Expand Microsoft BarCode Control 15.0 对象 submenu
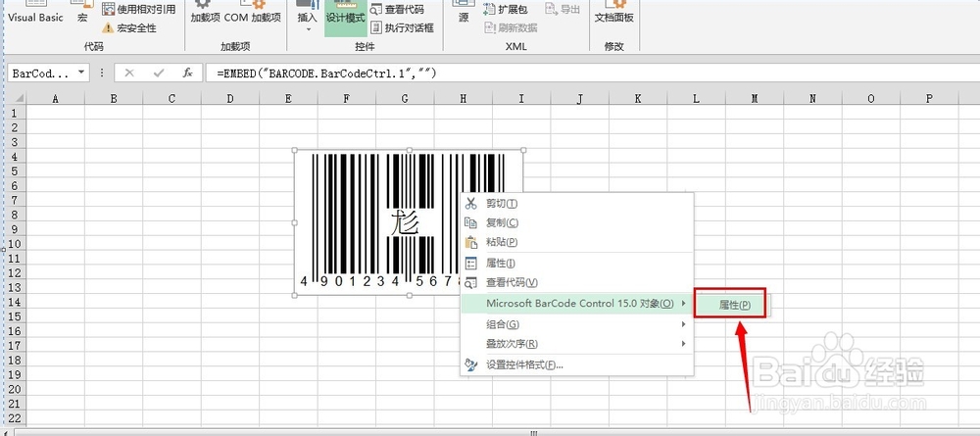 577,304
